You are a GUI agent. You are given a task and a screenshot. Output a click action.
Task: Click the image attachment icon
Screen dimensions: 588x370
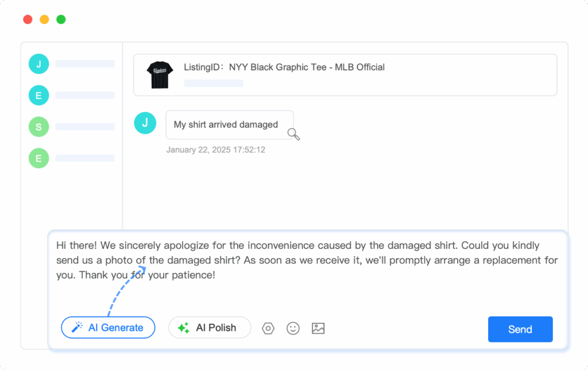click(x=318, y=328)
